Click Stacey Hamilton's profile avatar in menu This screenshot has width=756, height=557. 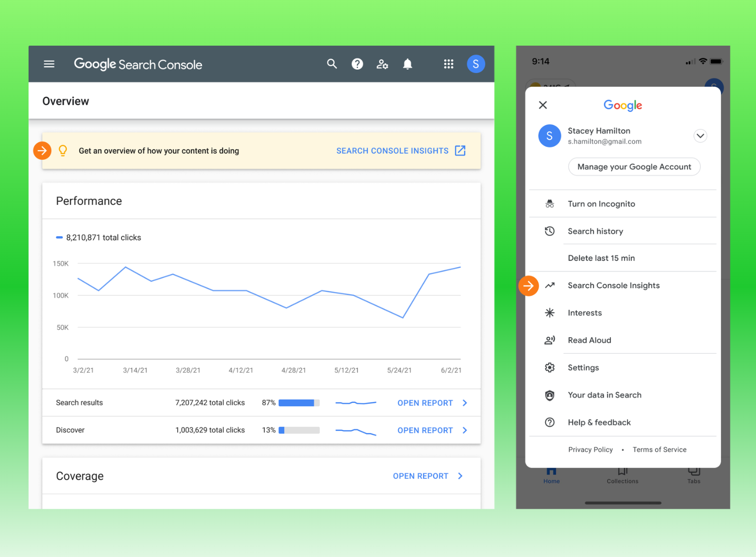(x=550, y=136)
